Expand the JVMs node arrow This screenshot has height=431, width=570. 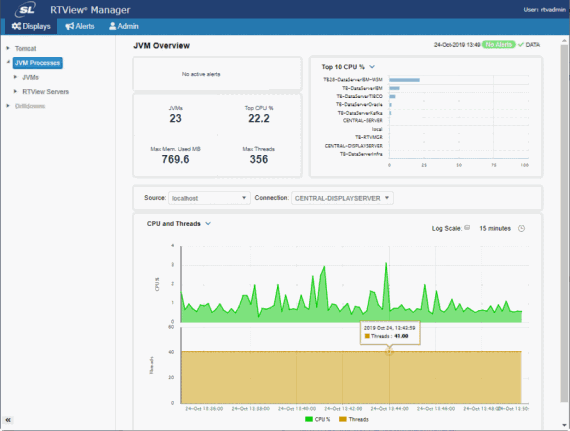15,77
